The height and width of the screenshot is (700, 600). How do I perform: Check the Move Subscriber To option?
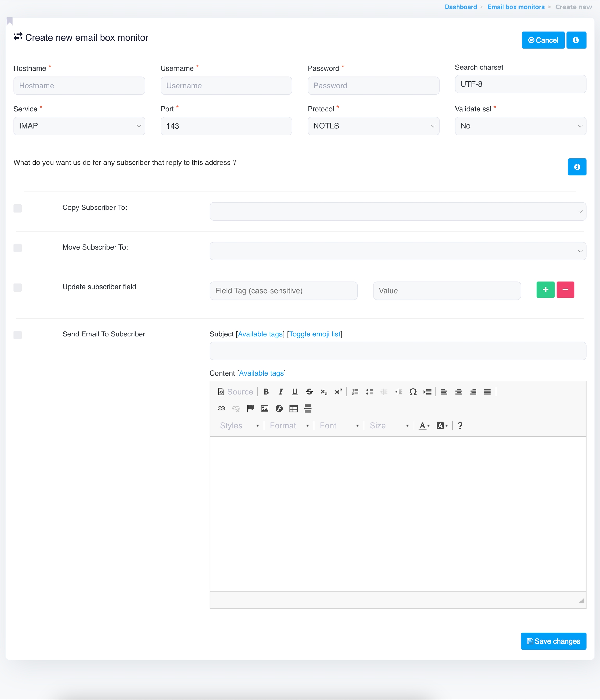pyautogui.click(x=17, y=248)
